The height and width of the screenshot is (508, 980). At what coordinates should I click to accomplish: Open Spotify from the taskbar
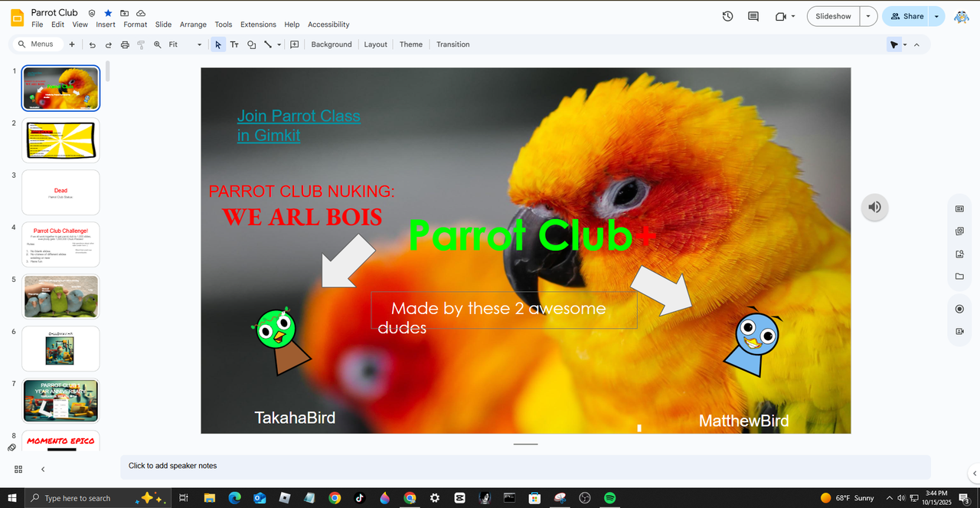(610, 498)
